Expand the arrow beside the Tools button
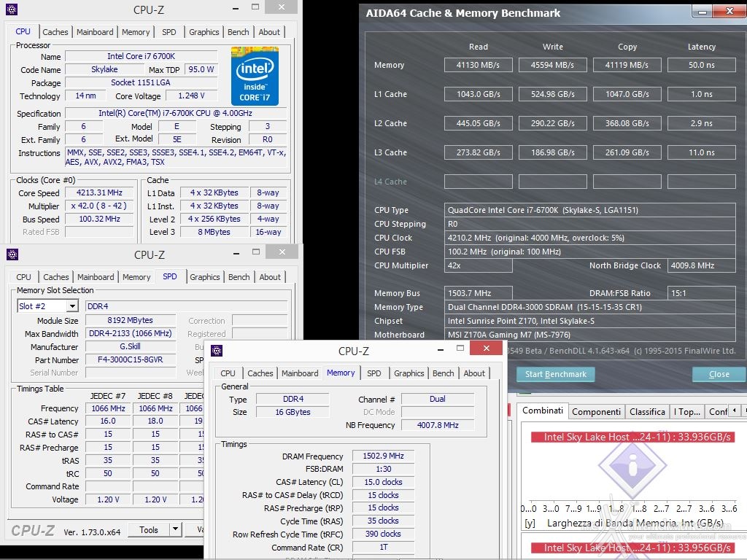 tap(175, 529)
